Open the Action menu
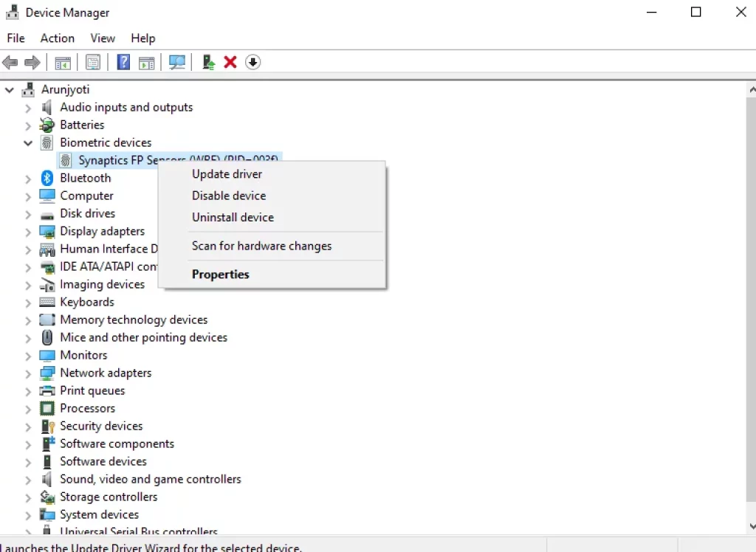Image resolution: width=756 pixels, height=552 pixels. [x=57, y=38]
